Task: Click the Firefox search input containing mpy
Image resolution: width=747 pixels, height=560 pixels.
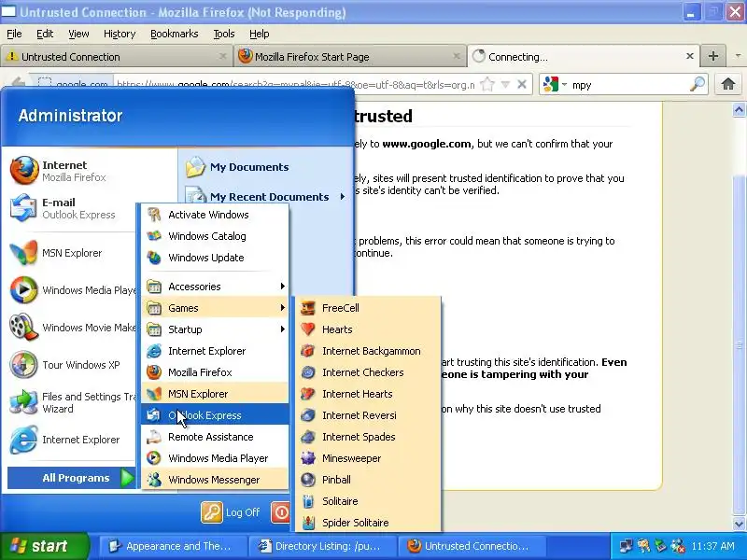Action: click(628, 85)
